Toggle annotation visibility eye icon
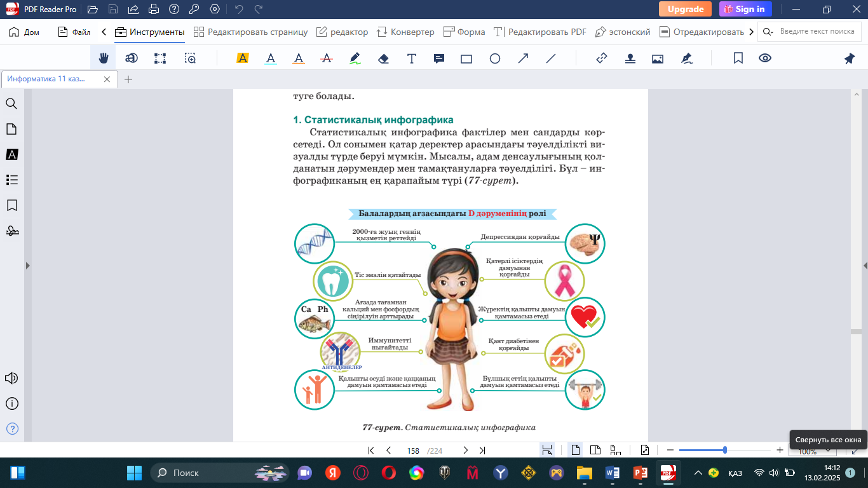The width and height of the screenshot is (868, 488). (x=765, y=58)
